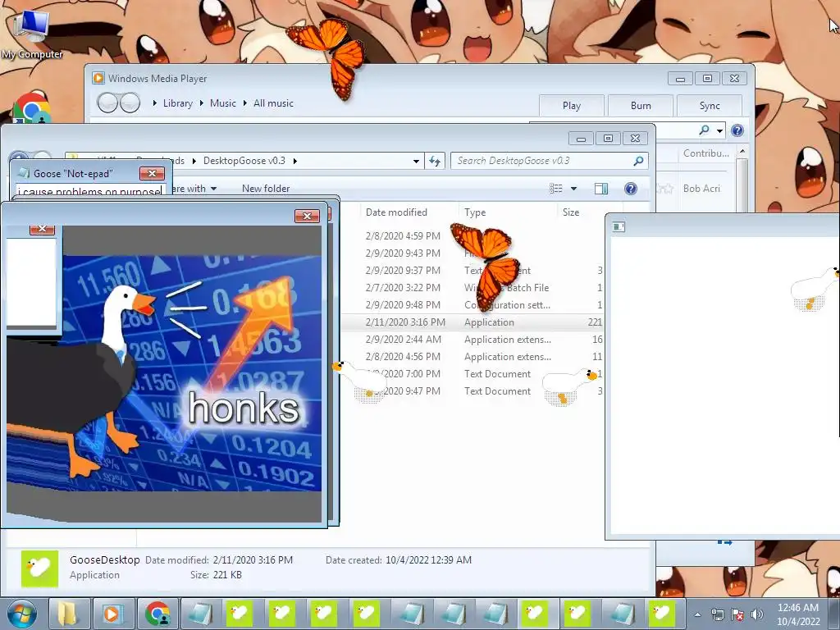
Task: Switch to the Burn tab
Action: click(641, 106)
